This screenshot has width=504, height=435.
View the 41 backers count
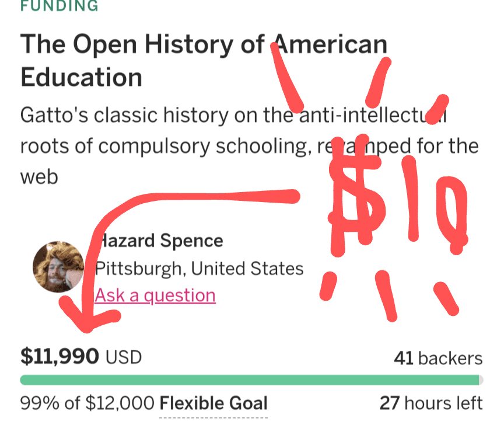(x=438, y=358)
